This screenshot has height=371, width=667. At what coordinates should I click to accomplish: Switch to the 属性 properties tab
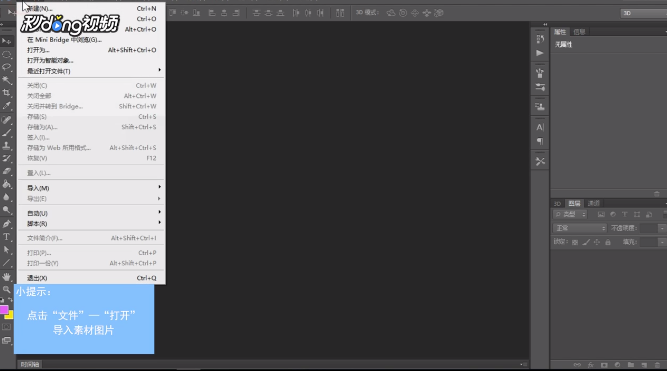pyautogui.click(x=560, y=32)
